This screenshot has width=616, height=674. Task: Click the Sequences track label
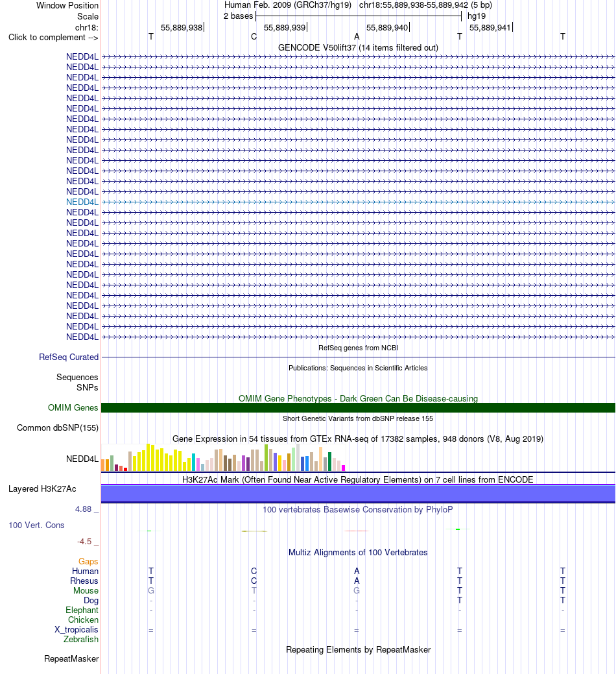pyautogui.click(x=77, y=377)
